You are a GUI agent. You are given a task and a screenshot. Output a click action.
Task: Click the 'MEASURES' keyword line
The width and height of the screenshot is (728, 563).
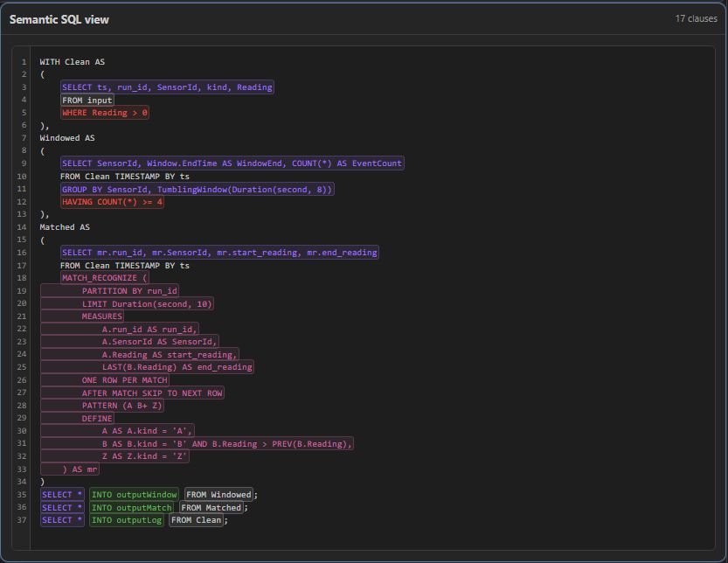tap(82, 316)
